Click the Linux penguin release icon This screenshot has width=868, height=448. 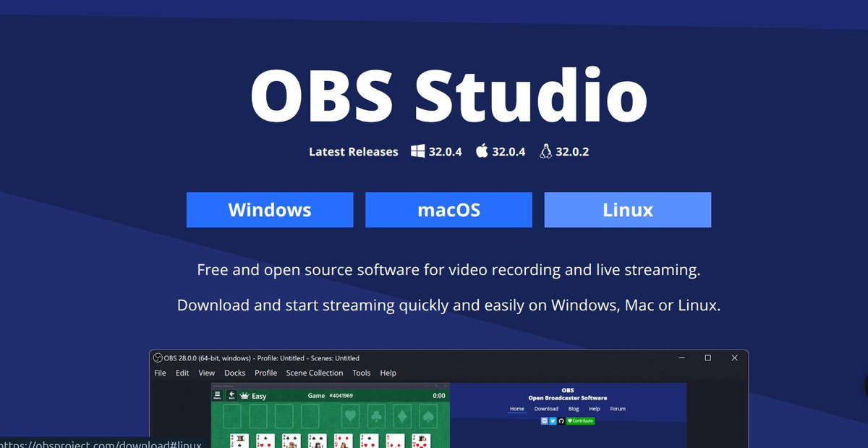(545, 151)
